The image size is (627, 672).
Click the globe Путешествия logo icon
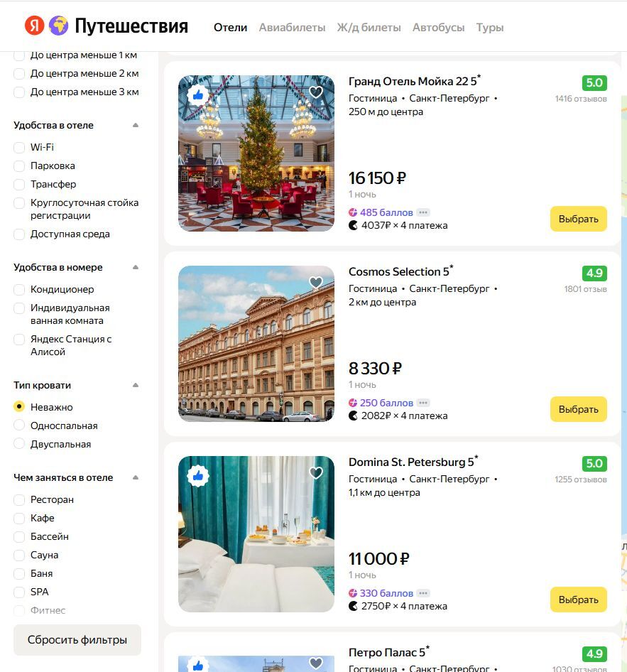59,26
